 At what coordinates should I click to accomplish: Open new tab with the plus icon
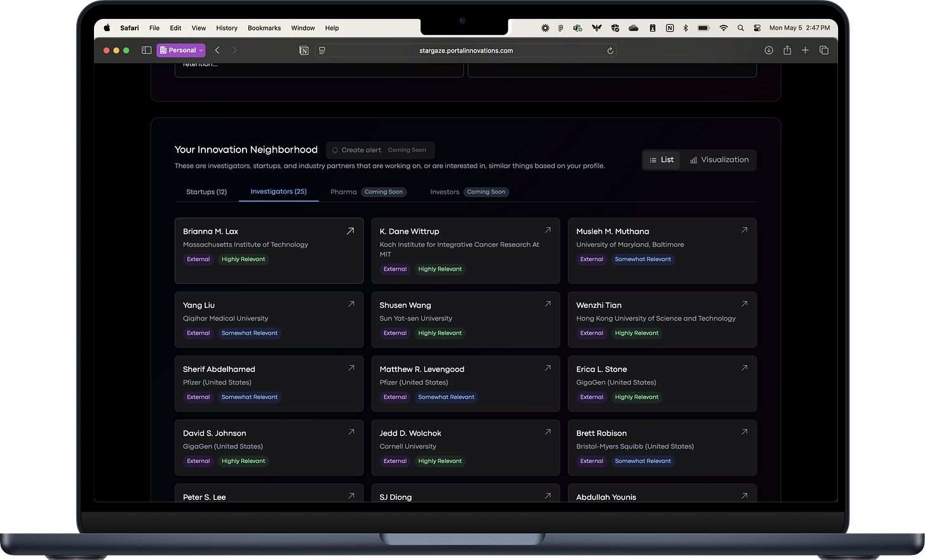(805, 50)
